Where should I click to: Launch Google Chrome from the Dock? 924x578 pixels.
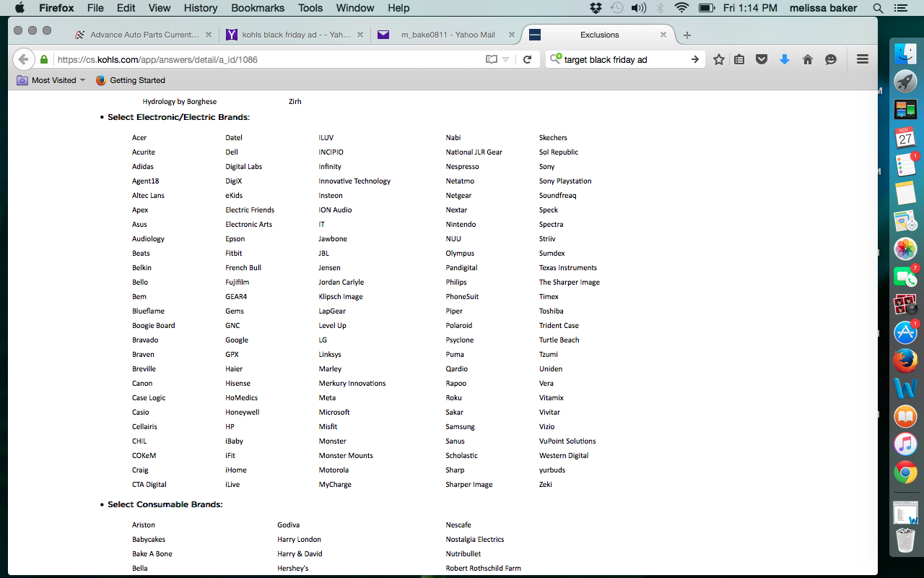tap(905, 473)
